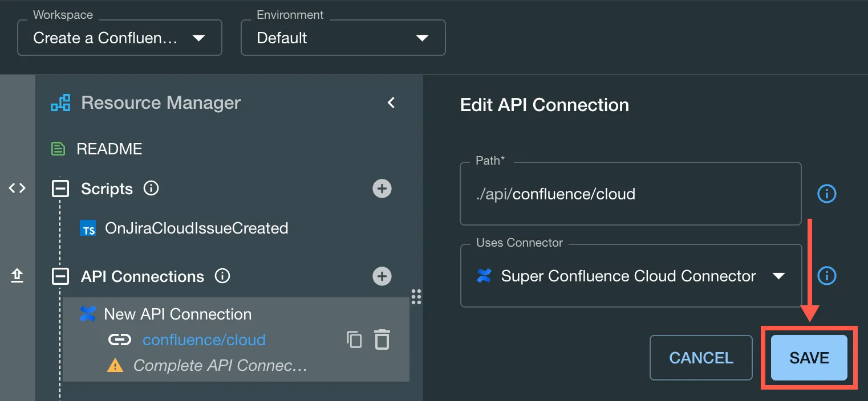Collapse the API Connections section
This screenshot has height=401, width=868.
(x=60, y=277)
